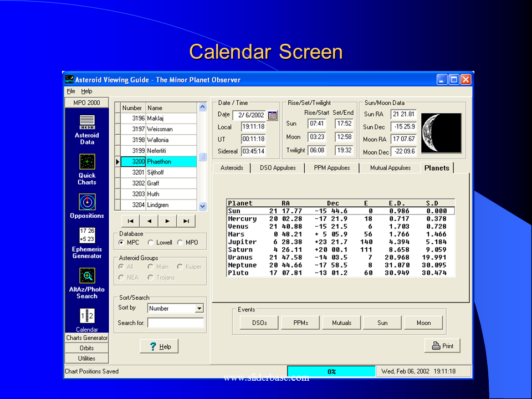532x399 pixels.
Task: Expand the Sort by dropdown
Action: [x=199, y=309]
